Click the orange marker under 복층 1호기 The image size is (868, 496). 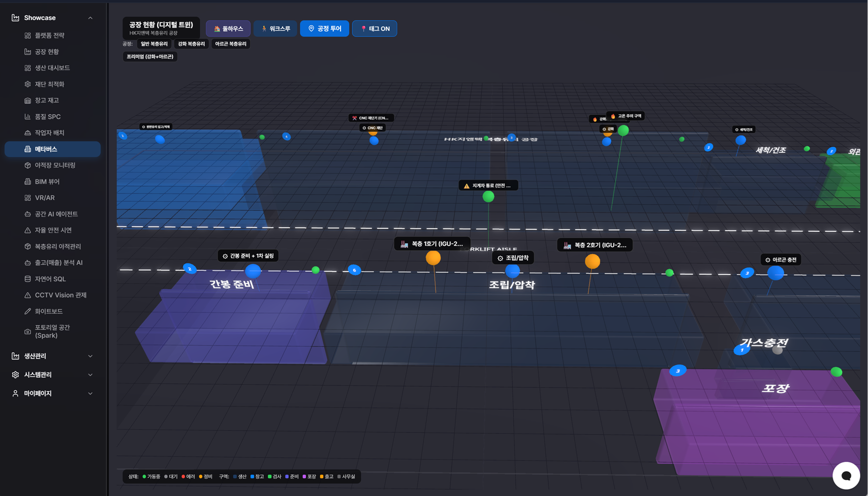click(433, 257)
